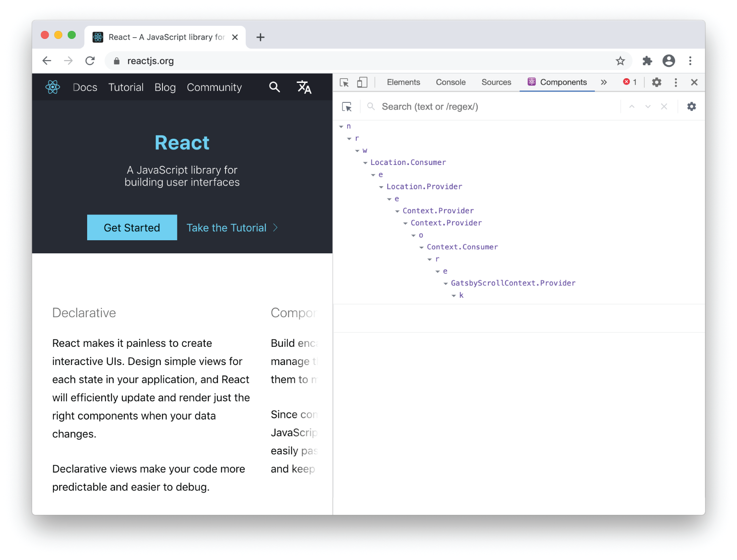Click the language translation icon in the navbar

304,87
